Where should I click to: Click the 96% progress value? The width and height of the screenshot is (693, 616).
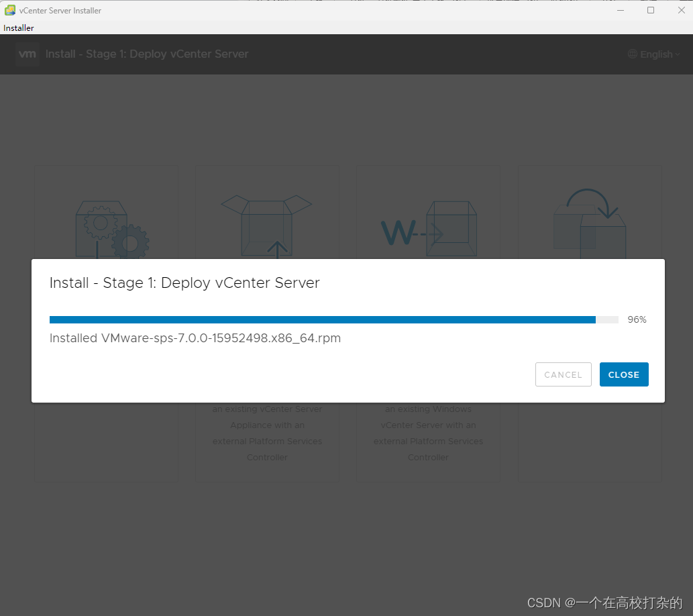637,319
